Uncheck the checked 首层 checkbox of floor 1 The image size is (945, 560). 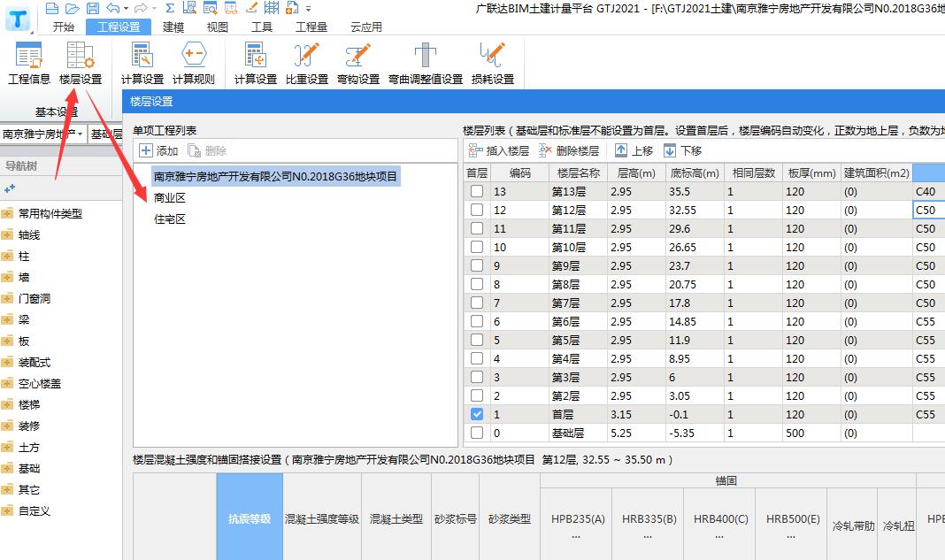[x=477, y=414]
